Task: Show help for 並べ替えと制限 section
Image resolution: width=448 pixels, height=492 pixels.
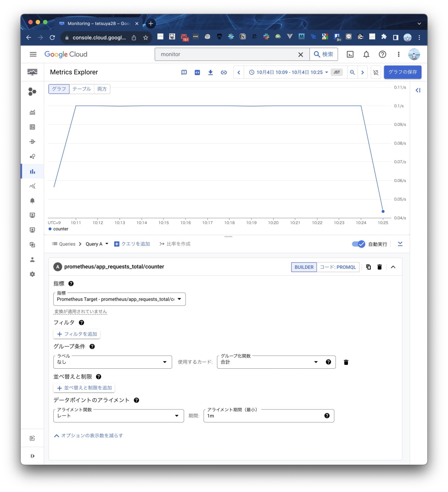Action: (99, 377)
